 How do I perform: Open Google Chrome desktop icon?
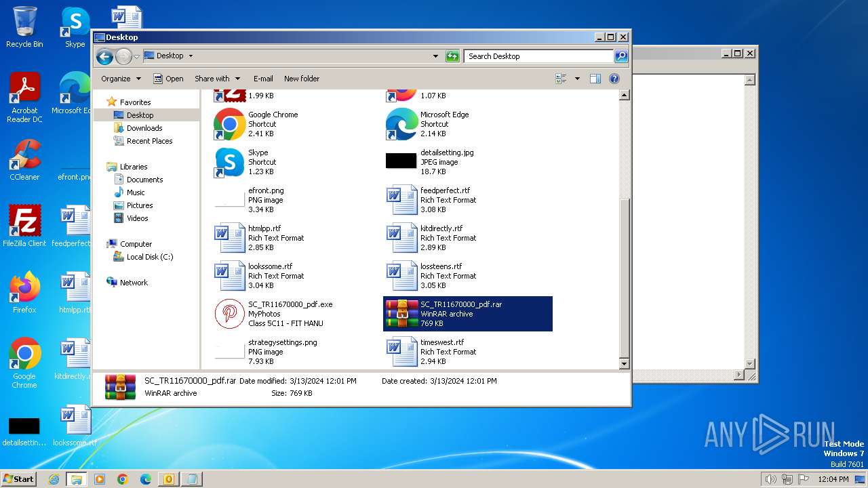pyautogui.click(x=24, y=363)
